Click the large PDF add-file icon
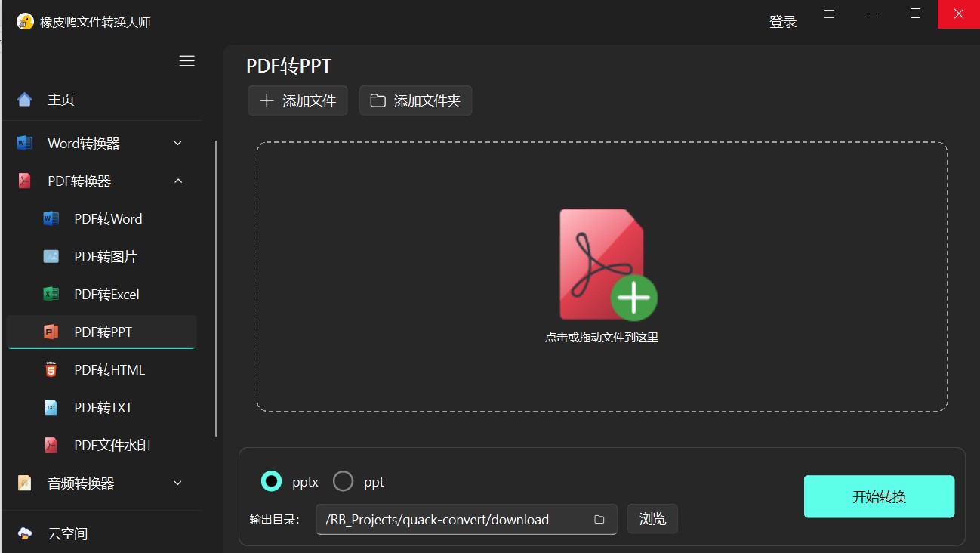Viewport: 980px width, 553px height. (x=608, y=264)
